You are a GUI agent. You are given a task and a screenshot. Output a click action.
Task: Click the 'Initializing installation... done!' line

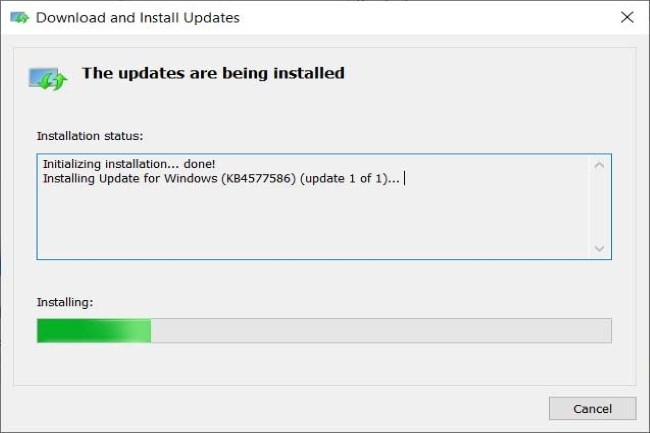click(129, 164)
